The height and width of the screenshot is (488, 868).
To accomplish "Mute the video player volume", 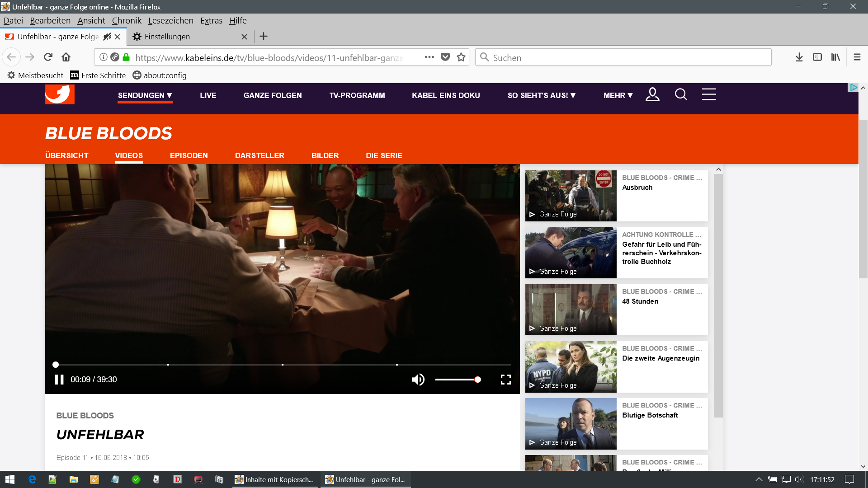I will coord(418,380).
